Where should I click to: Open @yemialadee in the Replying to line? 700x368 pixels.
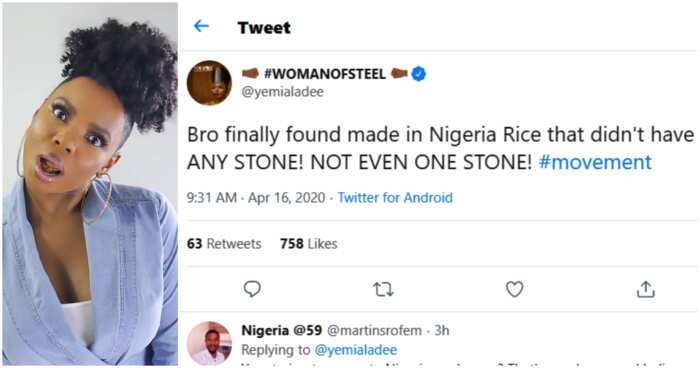click(x=356, y=350)
